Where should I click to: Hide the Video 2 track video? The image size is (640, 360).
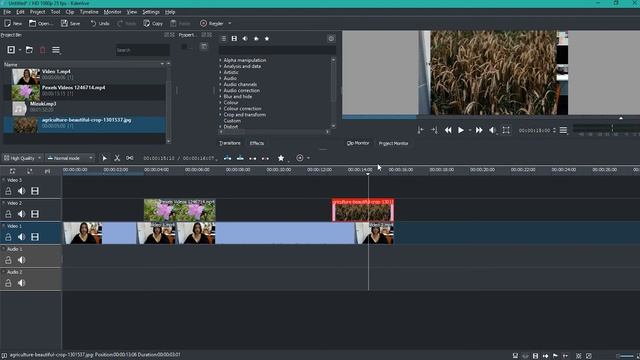point(35,213)
